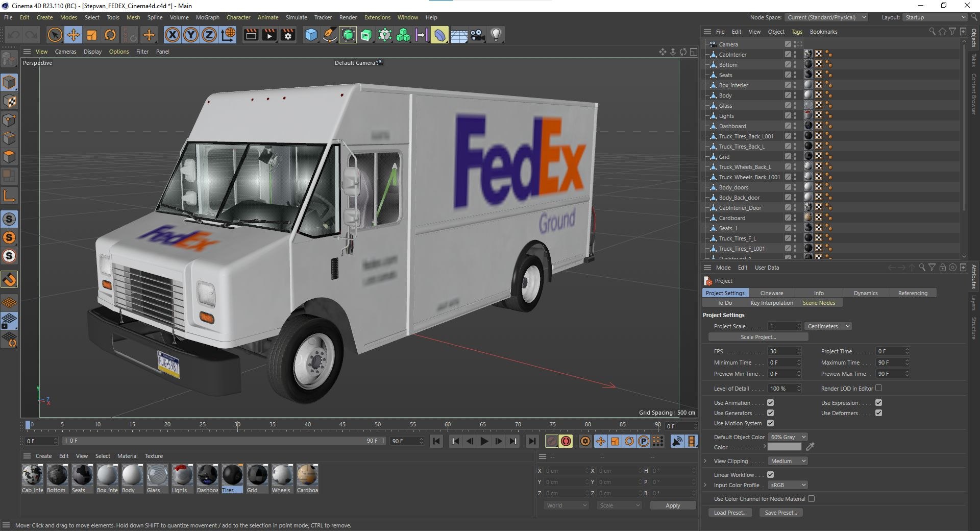Click the Load Preset button
Screen dimensions: 980x531
[x=730, y=513]
